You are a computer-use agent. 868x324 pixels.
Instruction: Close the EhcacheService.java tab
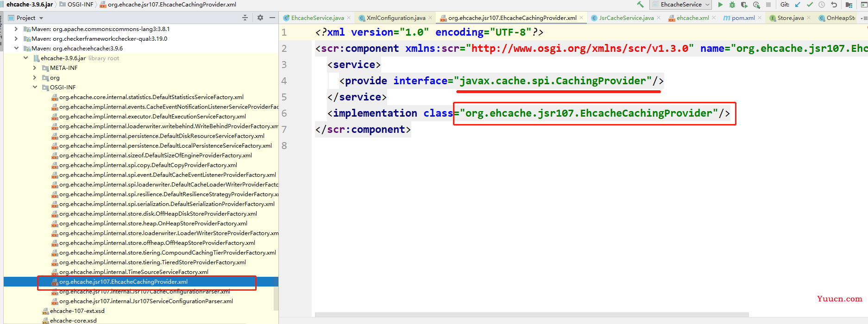click(x=349, y=18)
